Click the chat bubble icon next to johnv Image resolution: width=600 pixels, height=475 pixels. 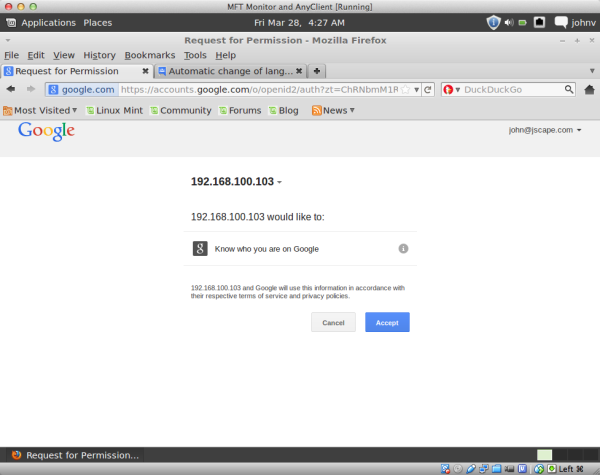pyautogui.click(x=561, y=23)
